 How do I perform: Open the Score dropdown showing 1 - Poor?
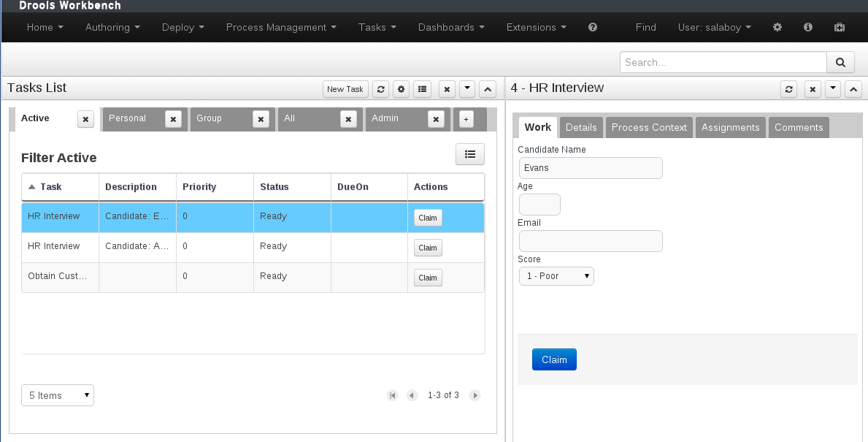[x=556, y=276]
